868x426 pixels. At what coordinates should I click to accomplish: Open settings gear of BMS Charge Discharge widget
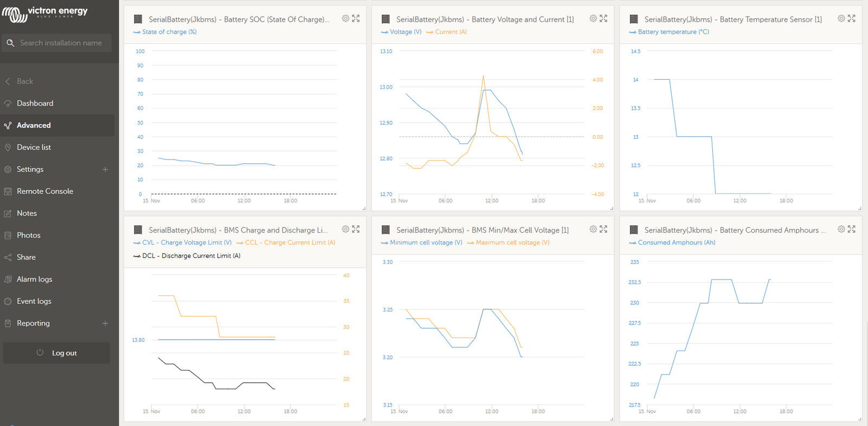coord(346,229)
